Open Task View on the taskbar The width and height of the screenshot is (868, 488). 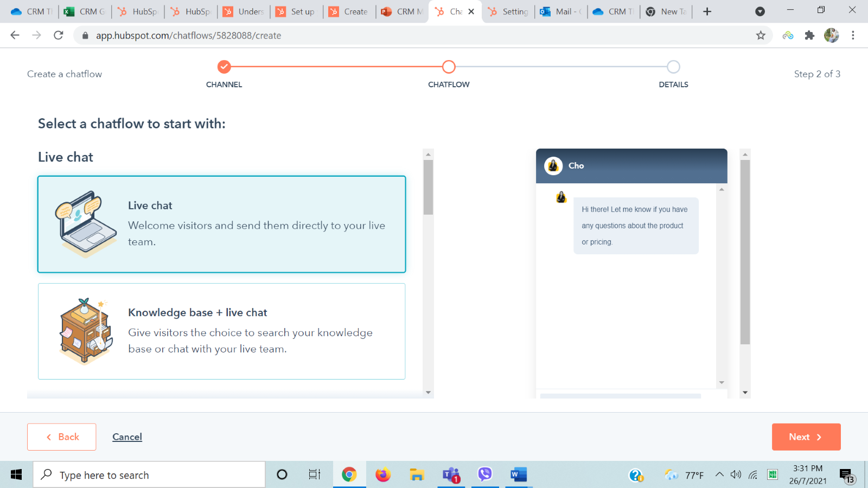(315, 475)
